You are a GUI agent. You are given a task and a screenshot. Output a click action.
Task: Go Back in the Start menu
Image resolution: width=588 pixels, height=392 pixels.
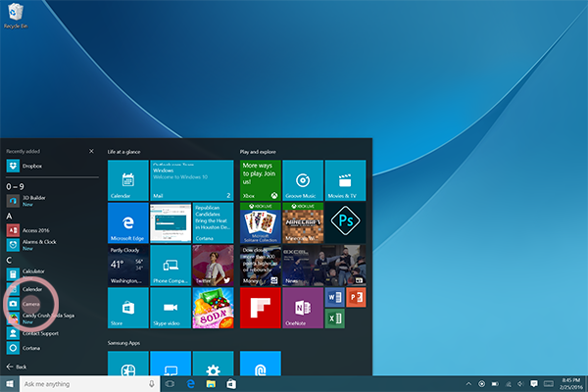[17, 367]
